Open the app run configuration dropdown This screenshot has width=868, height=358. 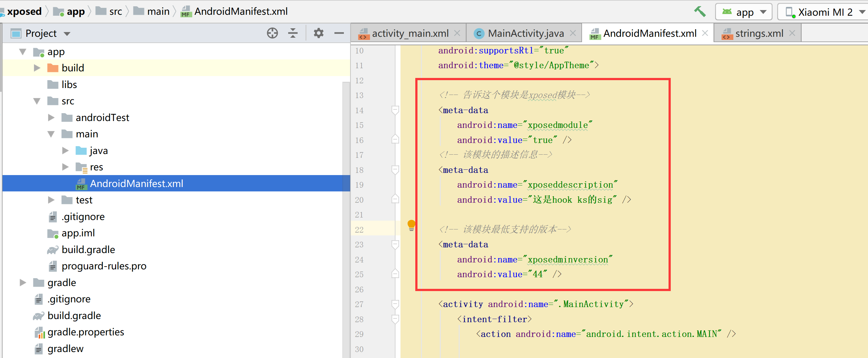[744, 13]
